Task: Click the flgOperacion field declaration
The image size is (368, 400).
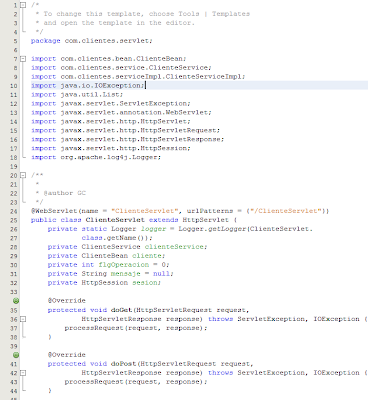Action: tap(108, 265)
